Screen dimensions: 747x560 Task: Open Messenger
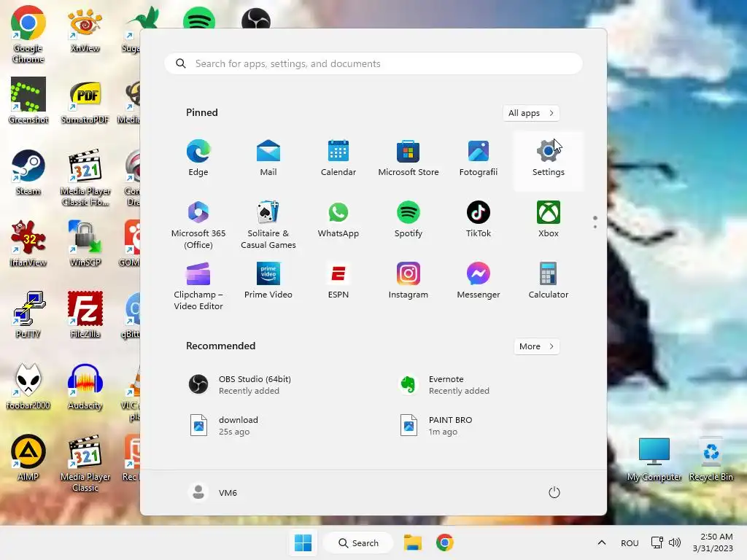[479, 281]
